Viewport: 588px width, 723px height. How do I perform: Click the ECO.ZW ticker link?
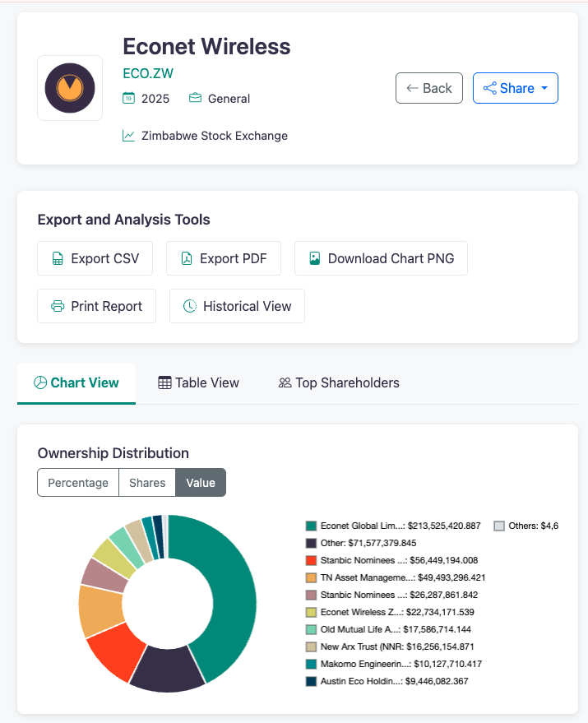point(148,73)
